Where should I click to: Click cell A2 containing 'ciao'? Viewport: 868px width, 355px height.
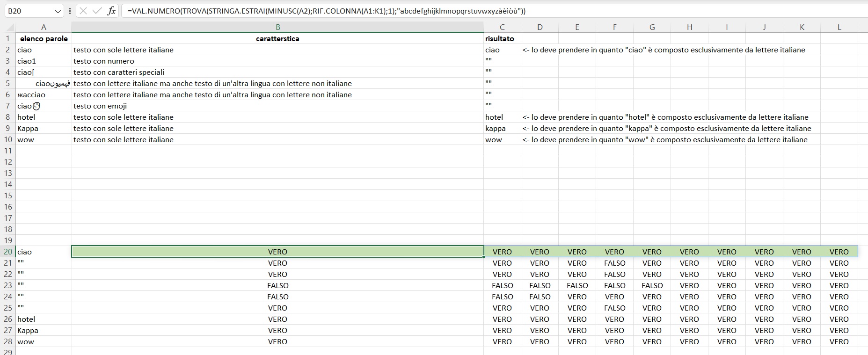[x=44, y=50]
